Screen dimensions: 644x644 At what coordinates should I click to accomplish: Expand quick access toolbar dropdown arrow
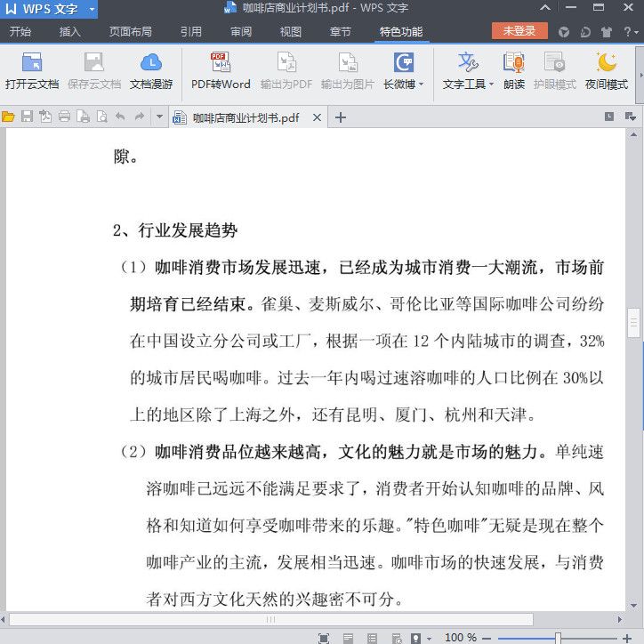[159, 117]
